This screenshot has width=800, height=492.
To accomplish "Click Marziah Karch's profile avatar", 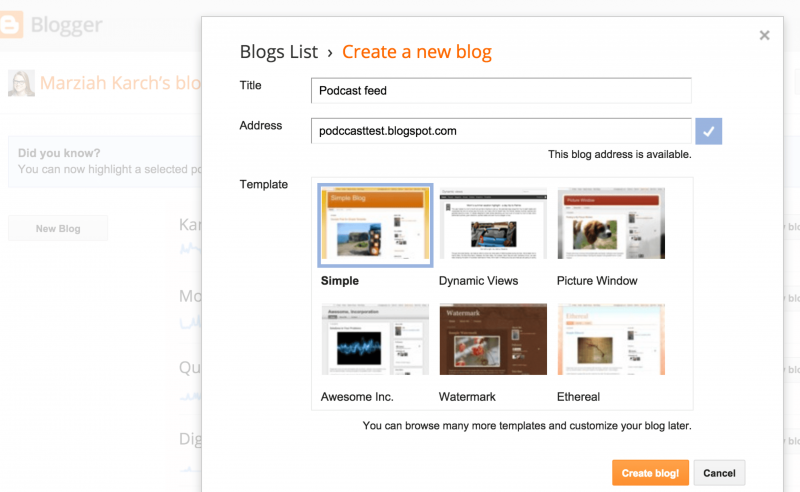I will pyautogui.click(x=21, y=83).
